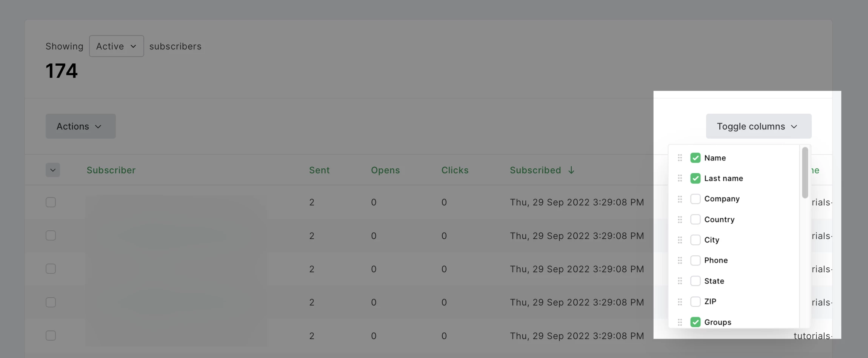The width and height of the screenshot is (868, 358).
Task: Disable the Groups column checkbox
Action: coord(695,322)
